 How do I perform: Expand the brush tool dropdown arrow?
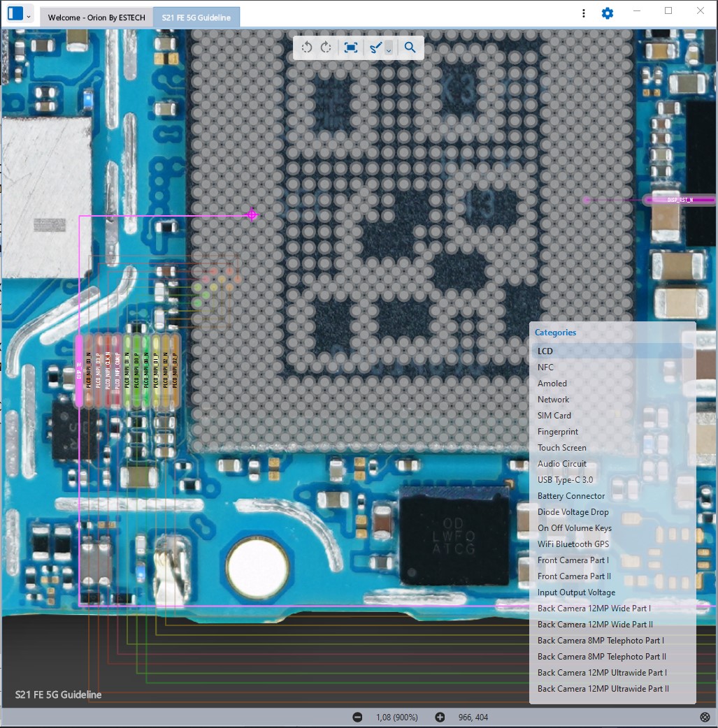tap(389, 49)
